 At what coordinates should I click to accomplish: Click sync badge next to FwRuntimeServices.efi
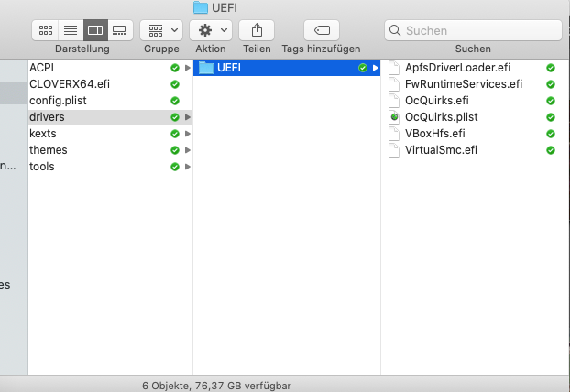pos(551,84)
